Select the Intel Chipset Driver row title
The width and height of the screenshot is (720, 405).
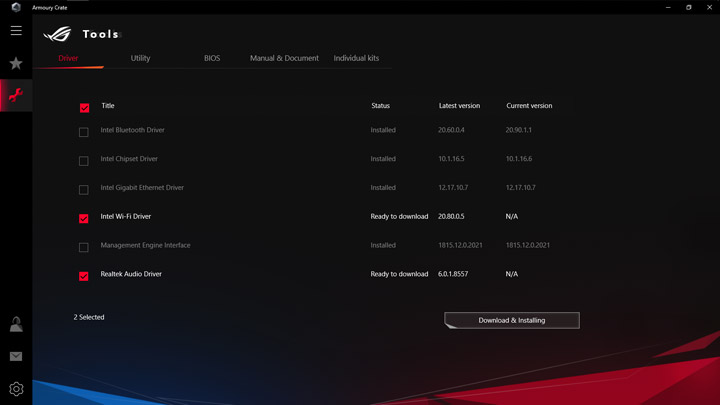pos(129,159)
